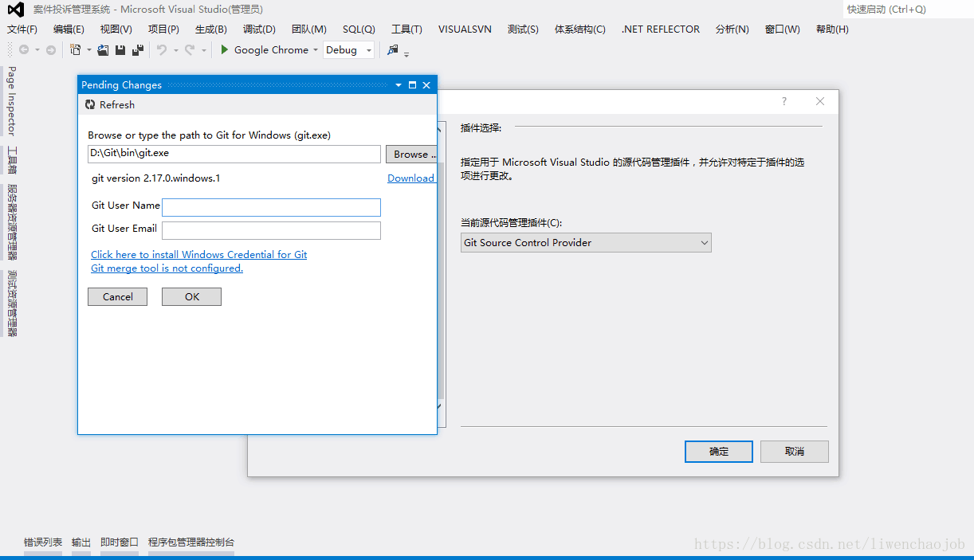
Task: Open the 窗口(W) menu
Action: (783, 29)
